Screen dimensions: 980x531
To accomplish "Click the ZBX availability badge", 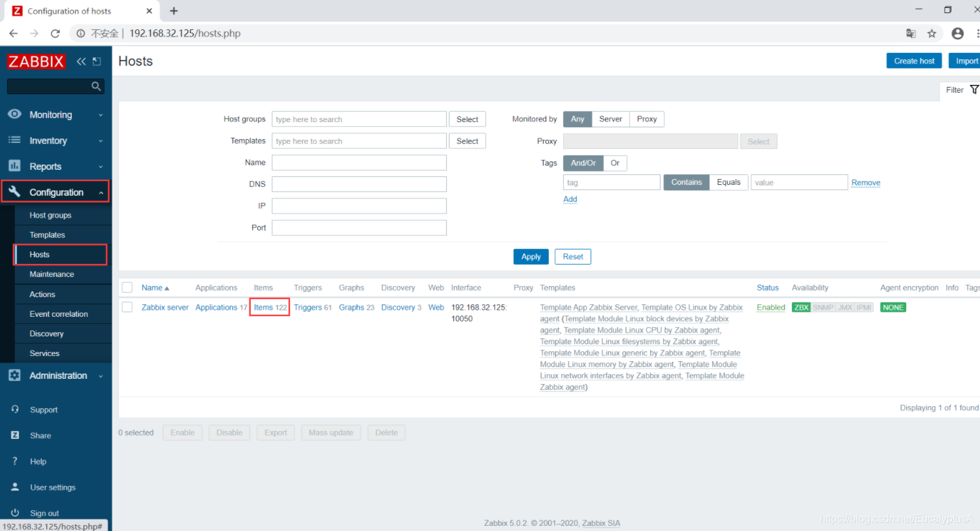I will (x=801, y=308).
